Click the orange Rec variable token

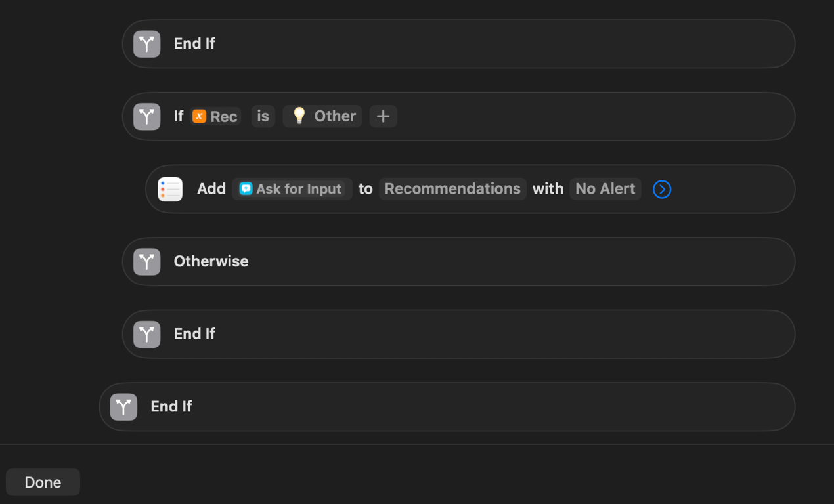pyautogui.click(x=215, y=116)
